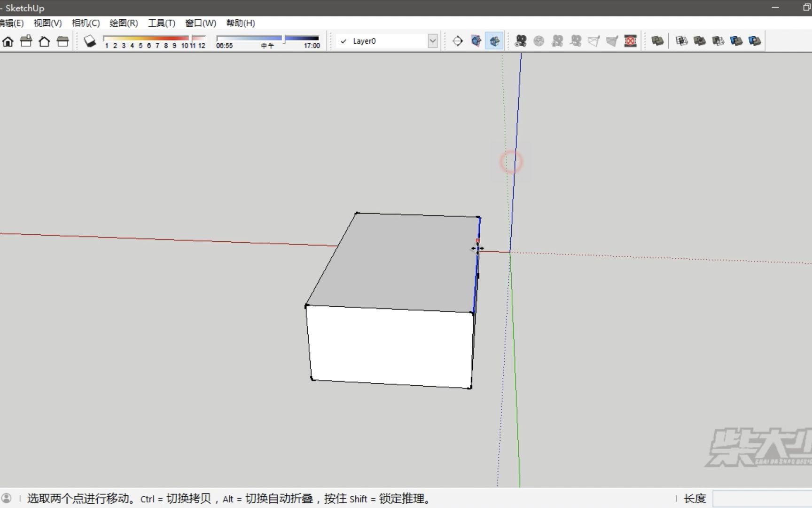Click the 长度 measurement input field
Image resolution: width=812 pixels, height=508 pixels.
761,498
